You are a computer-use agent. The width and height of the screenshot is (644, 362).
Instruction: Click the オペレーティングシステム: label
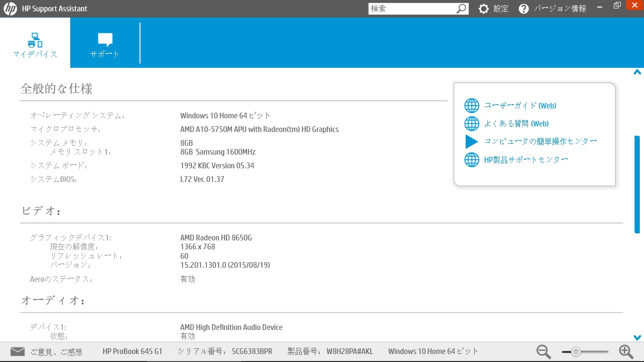click(x=78, y=115)
